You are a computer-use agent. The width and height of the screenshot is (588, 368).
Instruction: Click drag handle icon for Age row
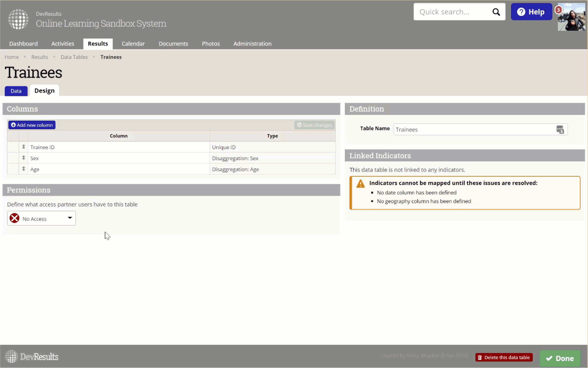24,169
